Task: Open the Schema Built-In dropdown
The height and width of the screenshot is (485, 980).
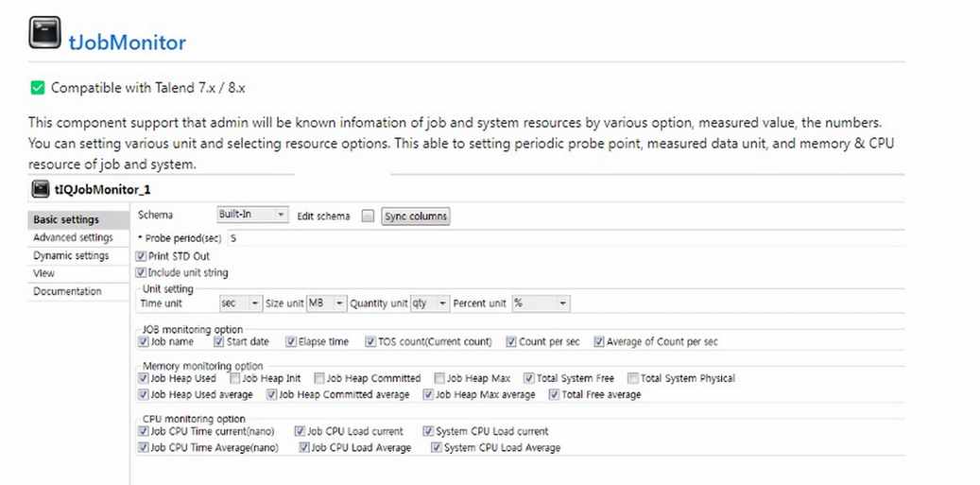Action: pyautogui.click(x=252, y=215)
